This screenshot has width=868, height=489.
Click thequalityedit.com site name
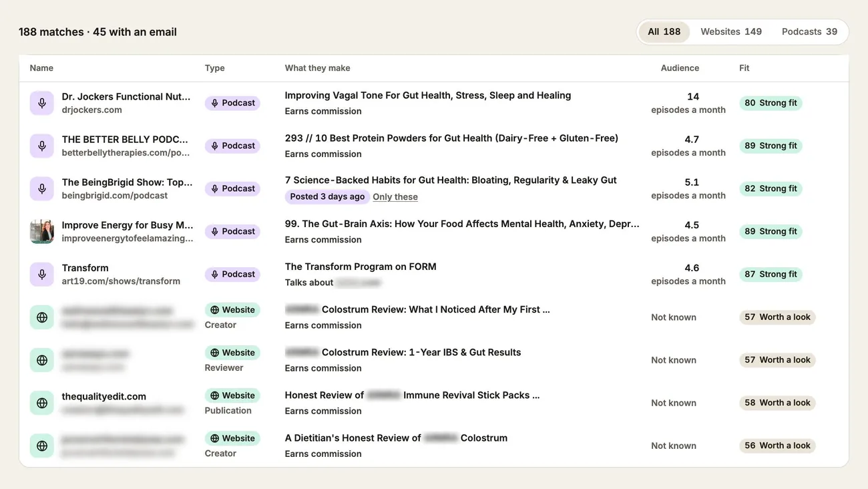104,397
